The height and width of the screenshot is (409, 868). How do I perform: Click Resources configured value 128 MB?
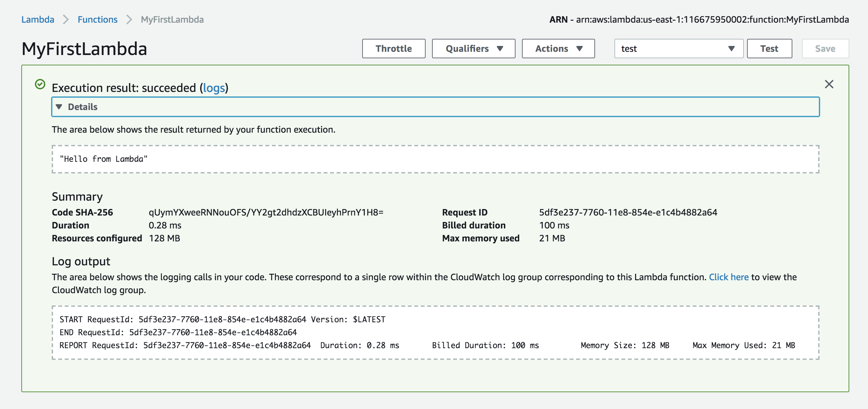pos(164,238)
